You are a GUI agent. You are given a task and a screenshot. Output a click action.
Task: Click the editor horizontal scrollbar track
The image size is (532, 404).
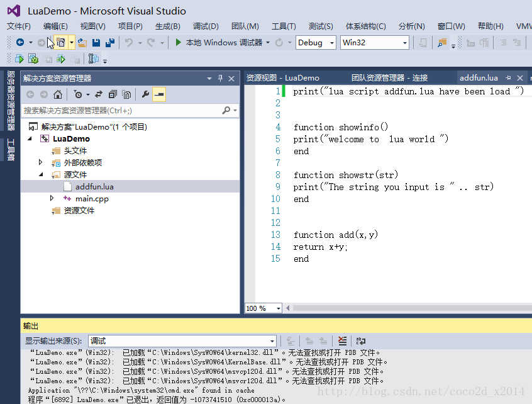click(x=412, y=308)
